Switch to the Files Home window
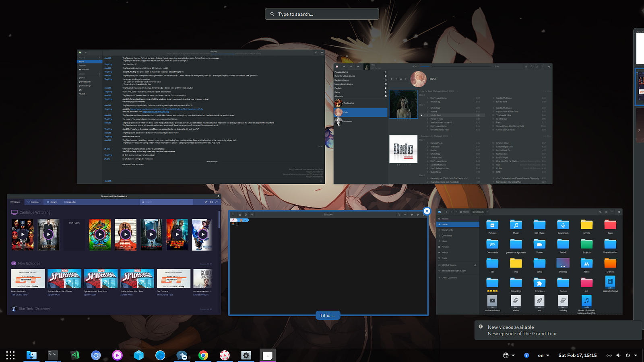This screenshot has height=362, width=644. tap(529, 261)
